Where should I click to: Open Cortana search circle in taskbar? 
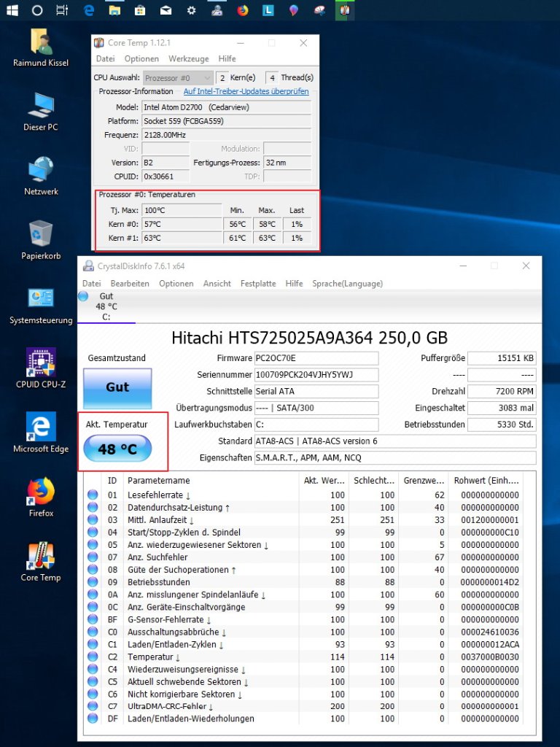pyautogui.click(x=37, y=10)
